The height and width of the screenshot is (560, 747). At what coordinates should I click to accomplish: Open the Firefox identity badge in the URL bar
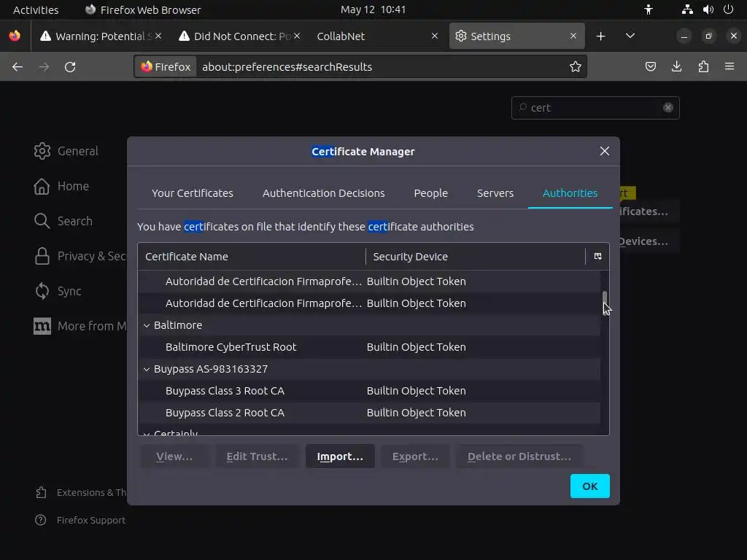pos(166,66)
